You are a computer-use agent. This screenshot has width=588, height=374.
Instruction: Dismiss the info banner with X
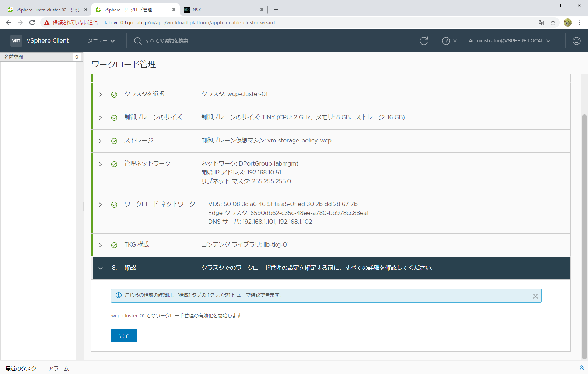[x=535, y=296]
